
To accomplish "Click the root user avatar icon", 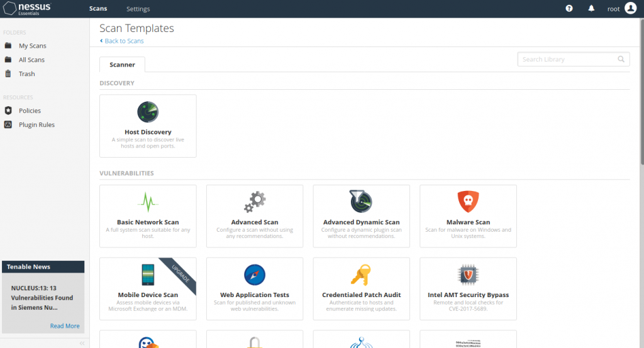I will tap(630, 8).
